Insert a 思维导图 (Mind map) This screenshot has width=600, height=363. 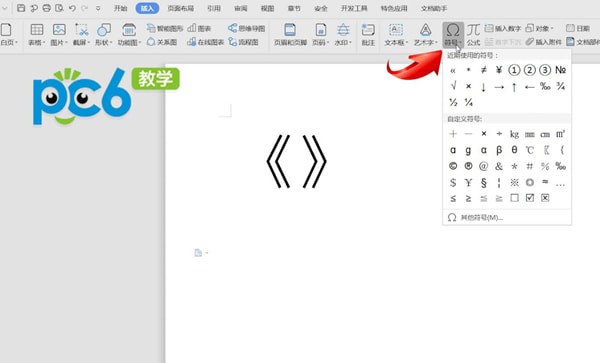point(246,28)
